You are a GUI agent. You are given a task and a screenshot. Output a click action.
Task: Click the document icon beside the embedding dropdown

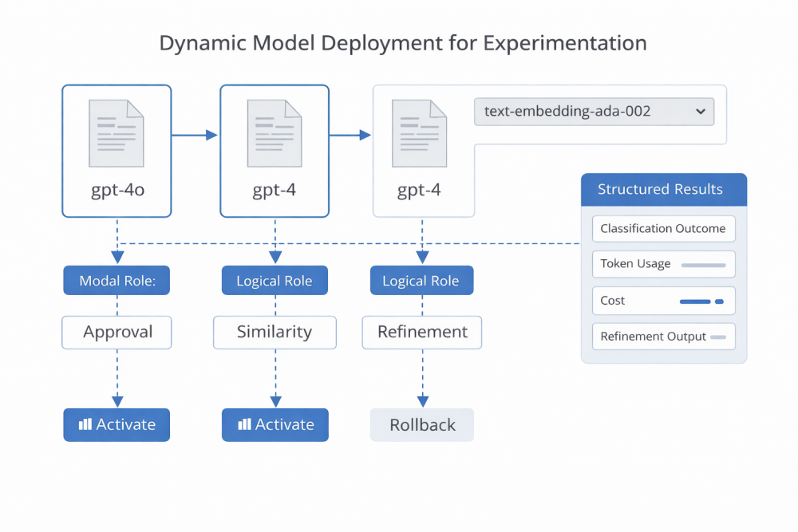coord(420,133)
